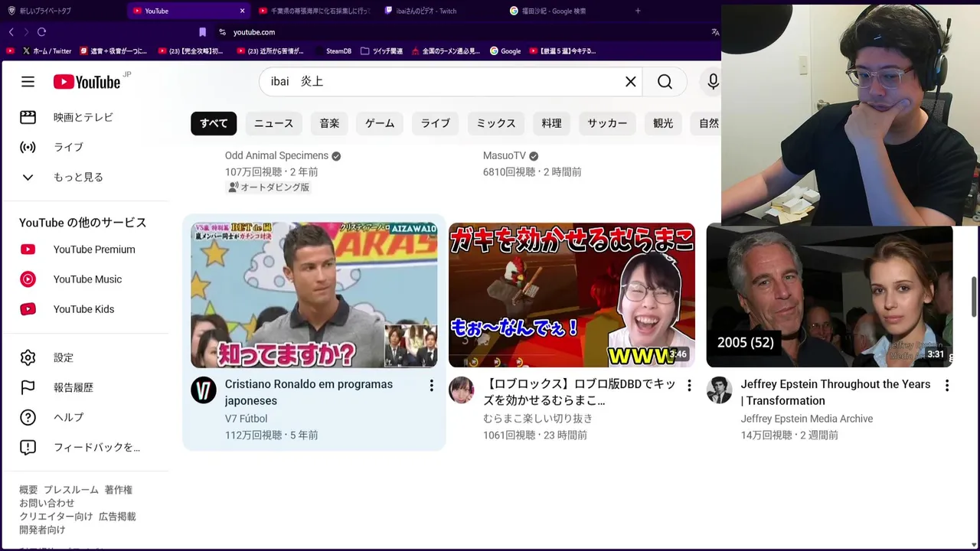
Task: Click Jeffrey Epstein Media Archive channel avatar
Action: 720,390
